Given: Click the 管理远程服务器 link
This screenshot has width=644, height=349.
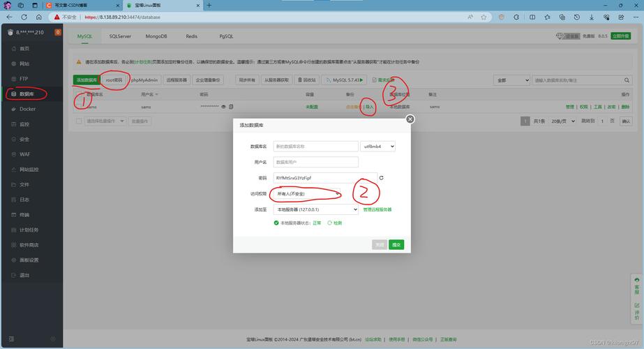Looking at the screenshot, I should (x=377, y=209).
